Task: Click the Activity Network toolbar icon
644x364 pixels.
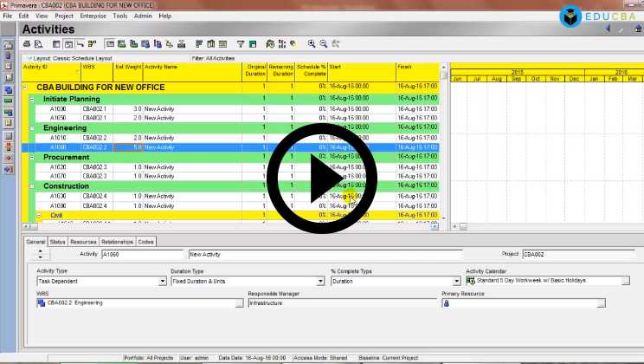Action: pos(80,43)
